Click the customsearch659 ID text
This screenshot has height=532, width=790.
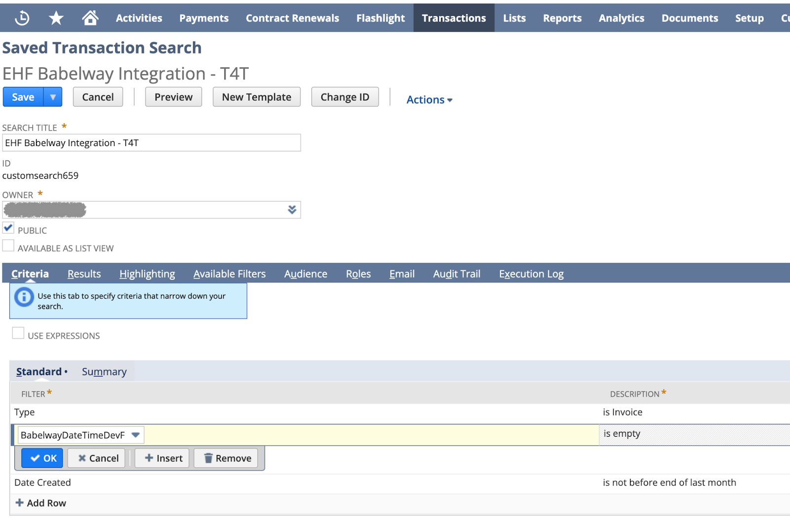(40, 176)
